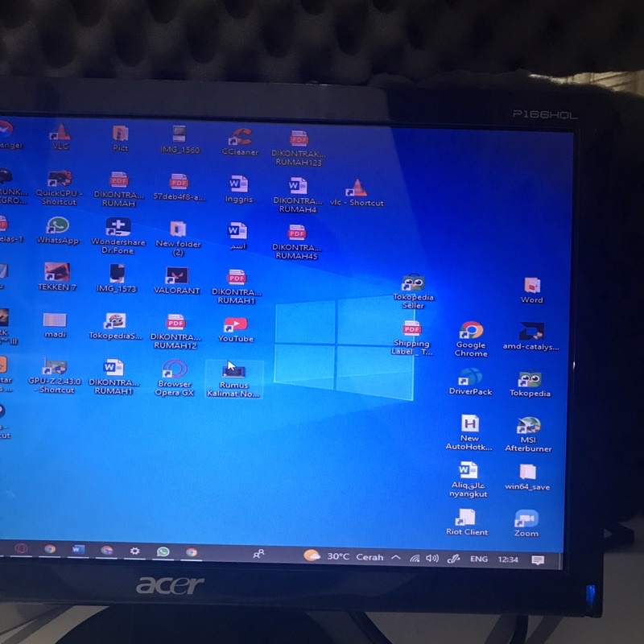Open the DIKONTRA... RUMAH4 Word document

coord(297,195)
